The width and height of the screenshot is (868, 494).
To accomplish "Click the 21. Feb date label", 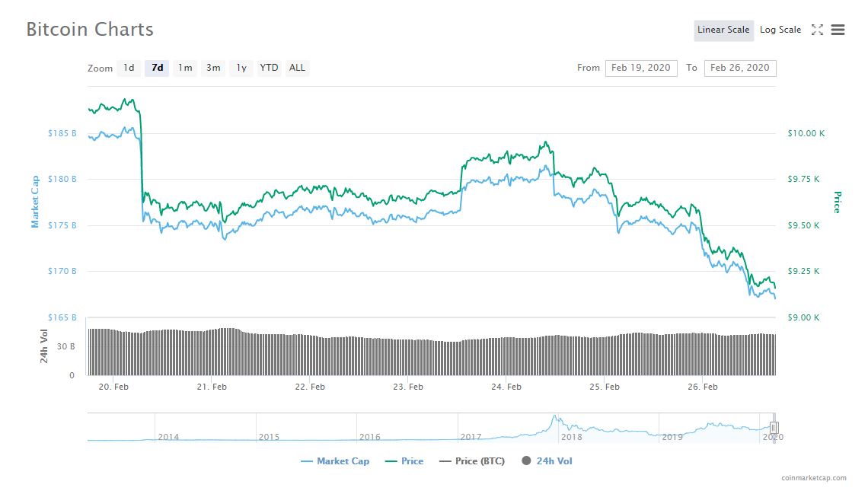I will click(x=212, y=387).
